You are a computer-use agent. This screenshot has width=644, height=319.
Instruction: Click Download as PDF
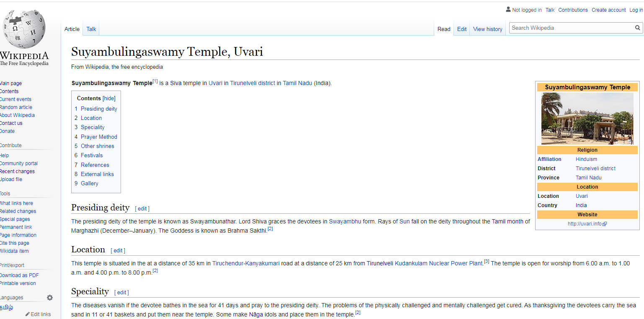(19, 275)
